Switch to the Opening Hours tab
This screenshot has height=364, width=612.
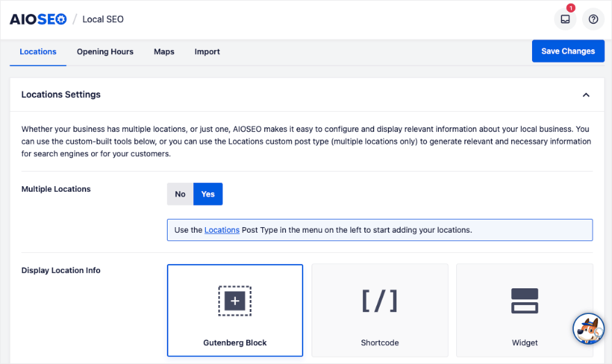(105, 51)
